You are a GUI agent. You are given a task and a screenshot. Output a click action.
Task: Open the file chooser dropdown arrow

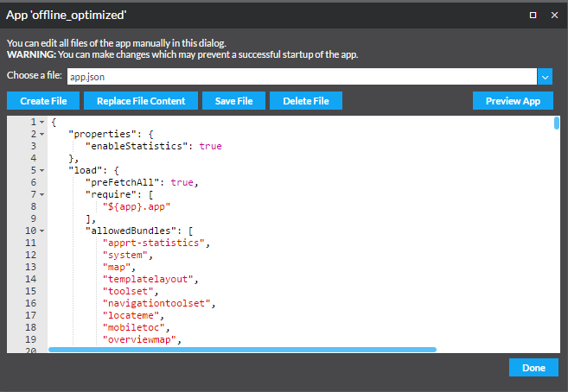point(545,77)
